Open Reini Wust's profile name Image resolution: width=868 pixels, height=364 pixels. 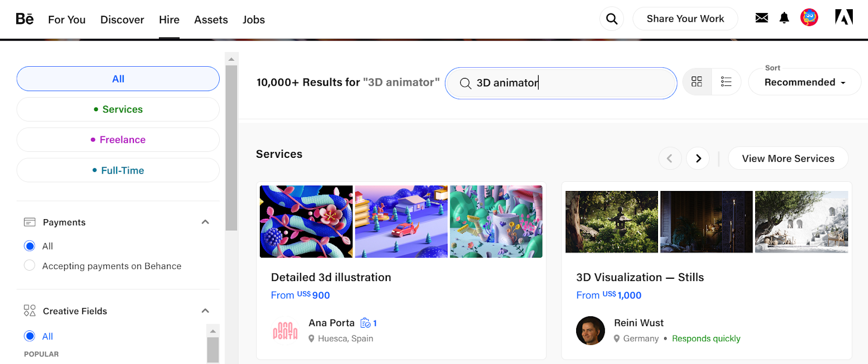639,323
